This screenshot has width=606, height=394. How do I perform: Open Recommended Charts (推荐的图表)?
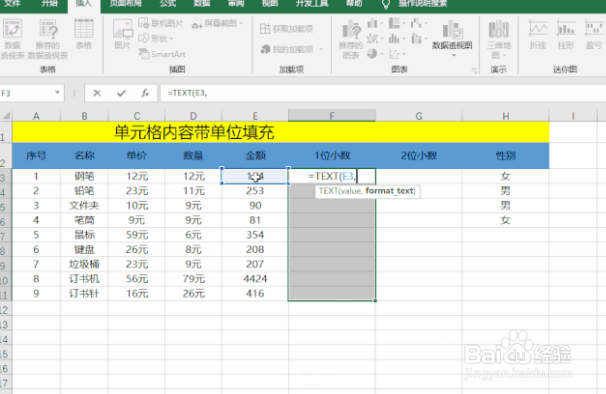[351, 39]
